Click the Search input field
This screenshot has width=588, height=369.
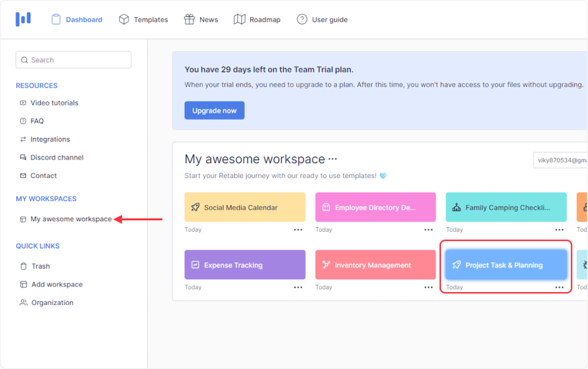coord(73,60)
